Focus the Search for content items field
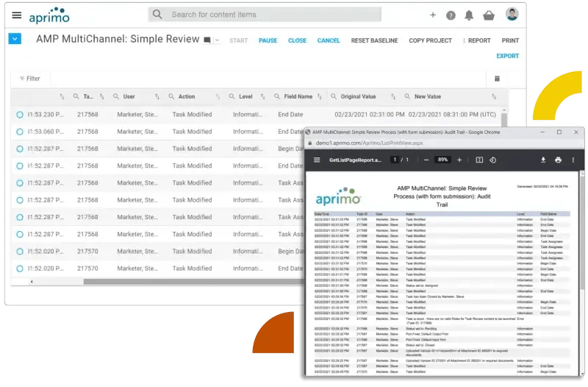 click(265, 15)
